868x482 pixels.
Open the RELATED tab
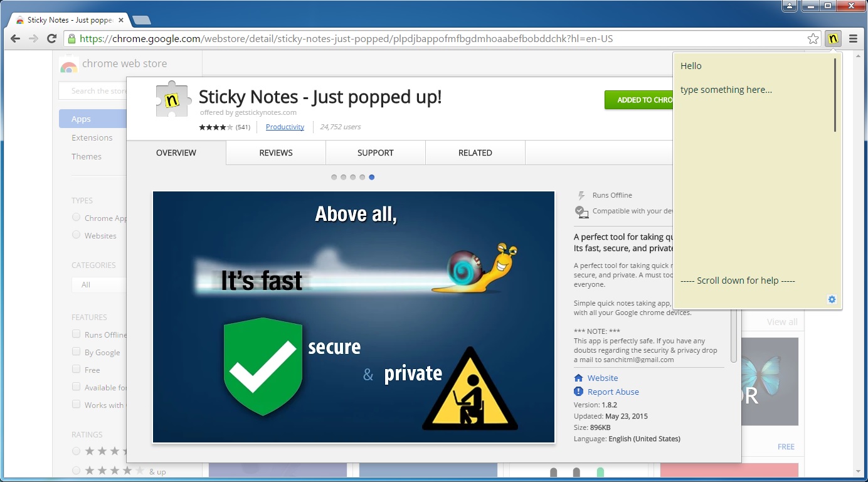point(475,153)
